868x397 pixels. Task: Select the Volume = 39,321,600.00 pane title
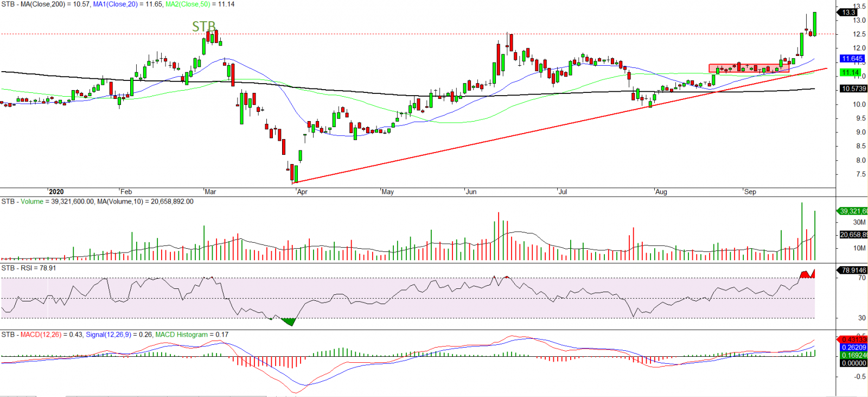tap(58, 201)
